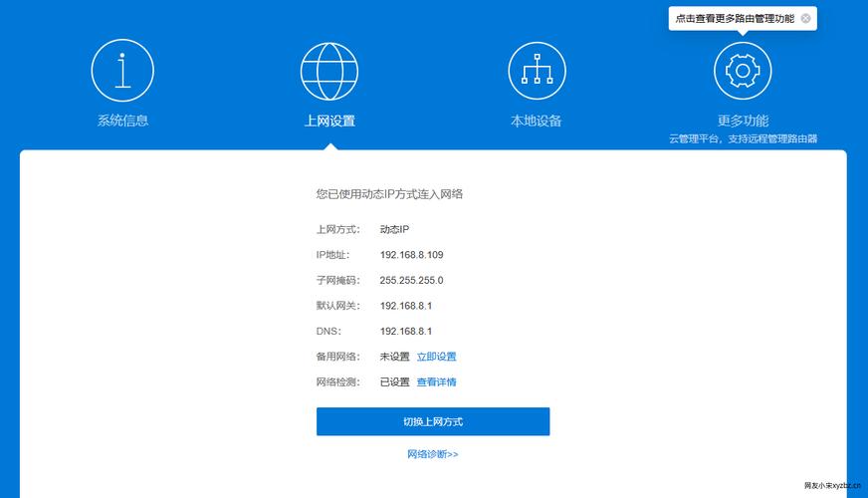This screenshot has width=868, height=498.
Task: Click the 立即设置 link for backup network
Action: (x=436, y=357)
